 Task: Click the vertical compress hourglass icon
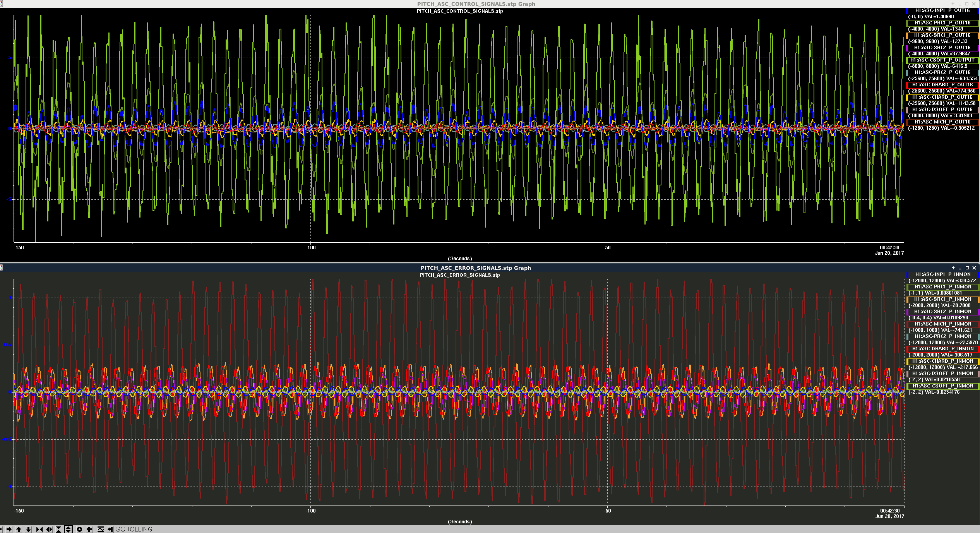click(x=59, y=529)
